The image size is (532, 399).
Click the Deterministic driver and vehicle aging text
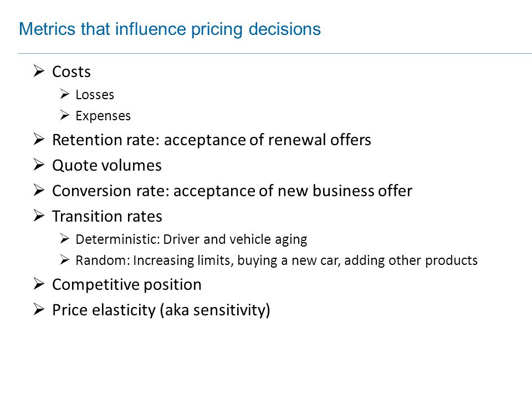[x=191, y=239]
